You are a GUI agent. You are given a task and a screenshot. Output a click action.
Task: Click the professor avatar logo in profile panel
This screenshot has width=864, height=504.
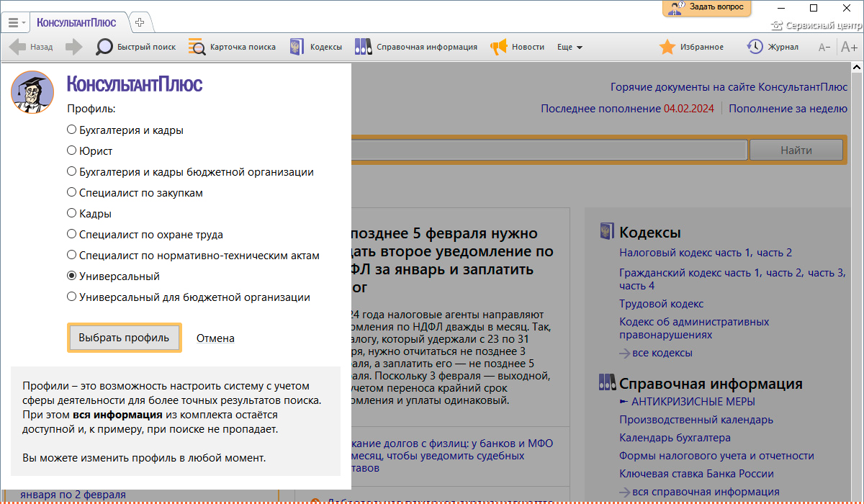pyautogui.click(x=32, y=92)
